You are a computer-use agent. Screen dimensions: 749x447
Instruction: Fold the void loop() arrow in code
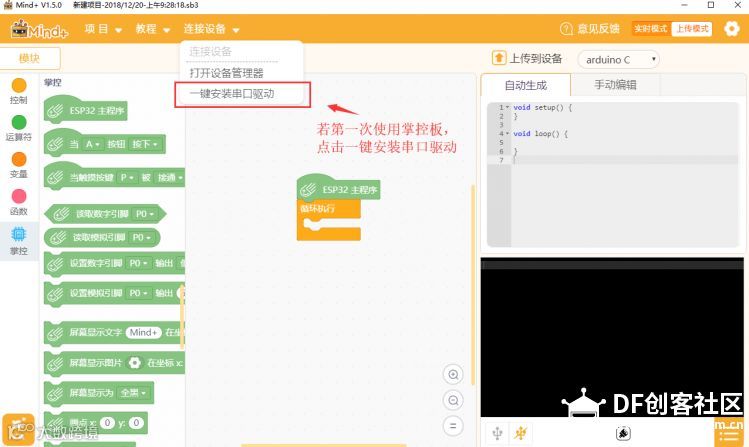pos(507,134)
